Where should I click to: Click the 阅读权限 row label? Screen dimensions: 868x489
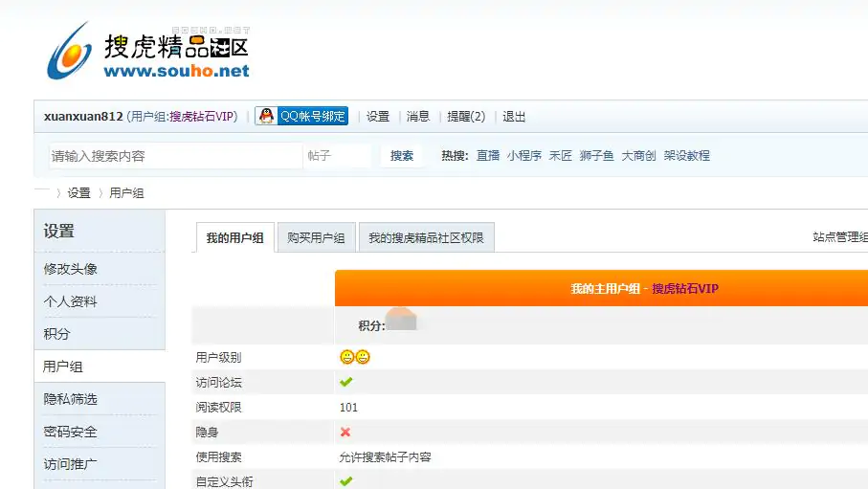click(218, 408)
